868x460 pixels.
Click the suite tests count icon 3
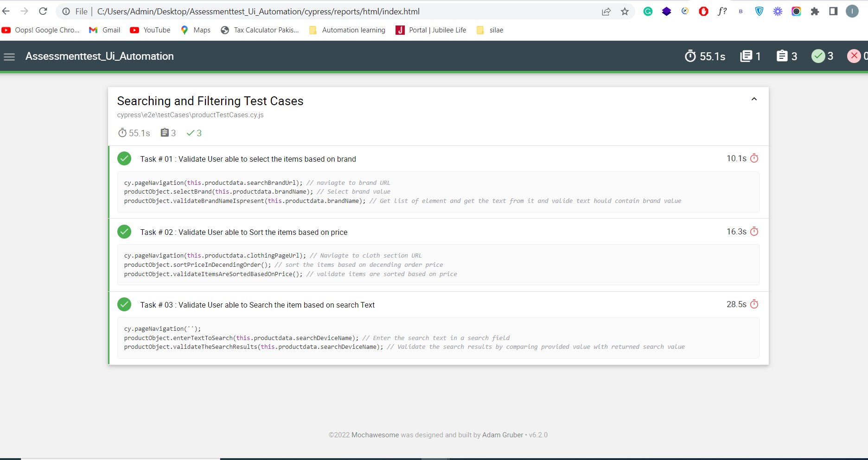pos(168,133)
